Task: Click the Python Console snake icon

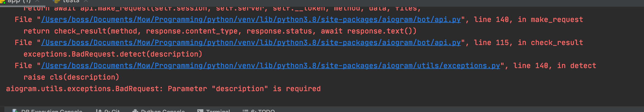Action: (x=135, y=111)
